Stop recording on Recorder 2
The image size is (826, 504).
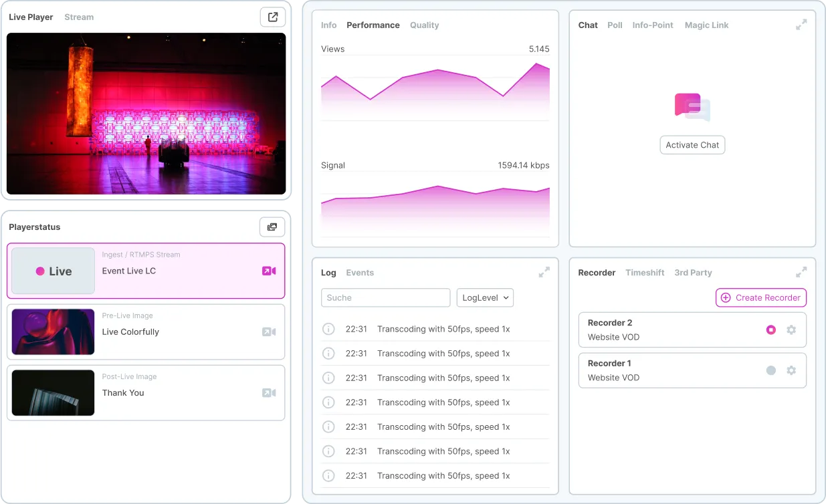(x=771, y=330)
